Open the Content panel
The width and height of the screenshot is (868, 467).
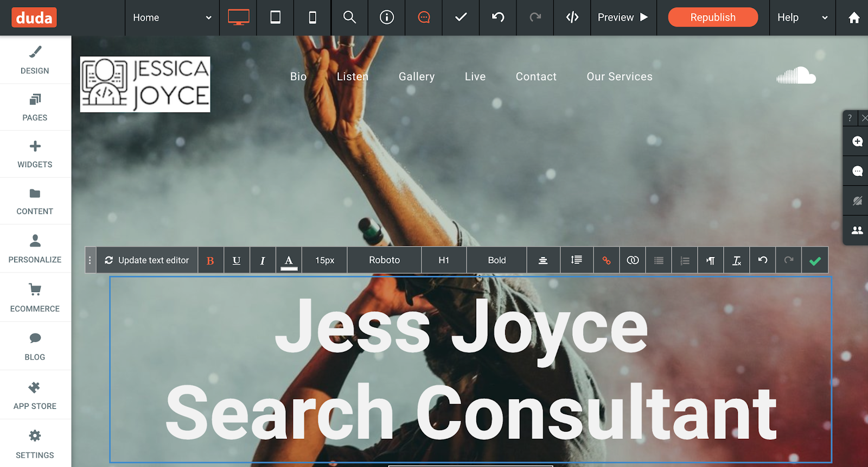coord(35,201)
